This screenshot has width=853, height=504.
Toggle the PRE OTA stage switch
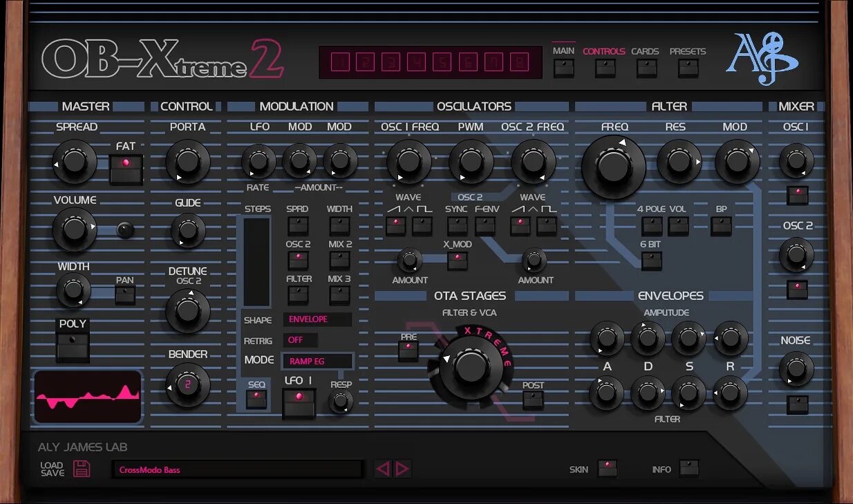pos(409,351)
